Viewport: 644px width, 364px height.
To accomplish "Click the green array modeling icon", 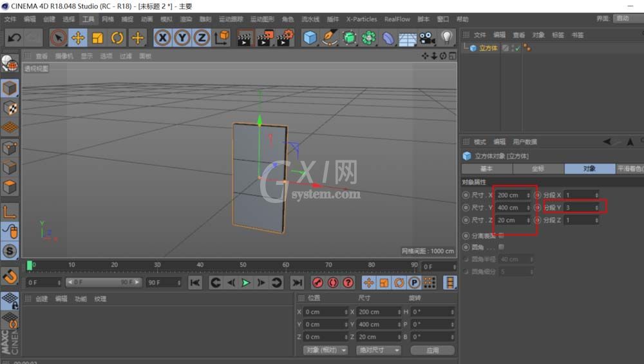I will point(369,38).
